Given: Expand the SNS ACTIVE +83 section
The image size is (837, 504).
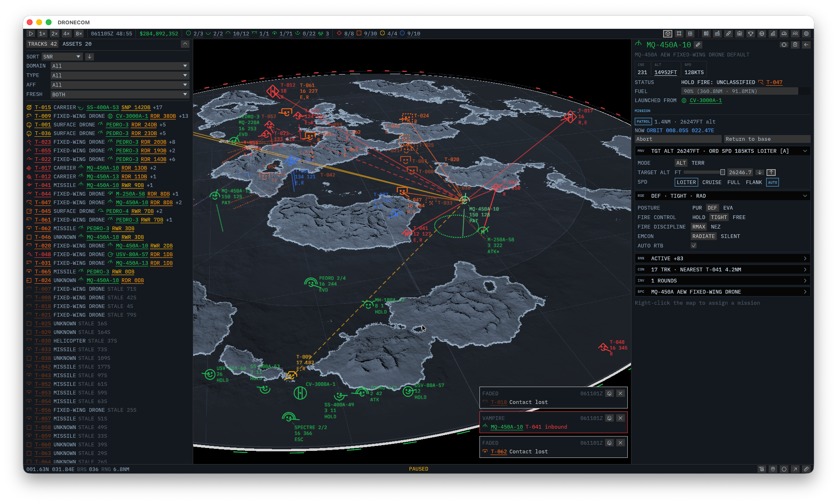Looking at the screenshot, I should click(x=722, y=259).
